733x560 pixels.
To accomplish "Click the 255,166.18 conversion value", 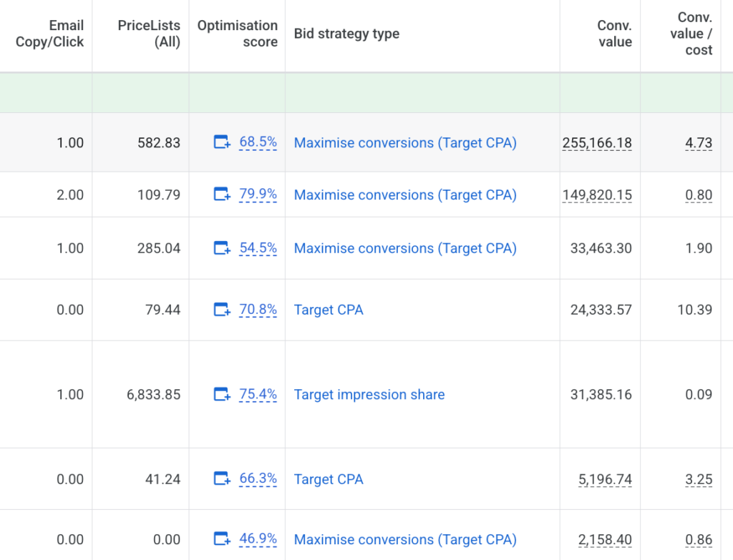I will [x=597, y=142].
